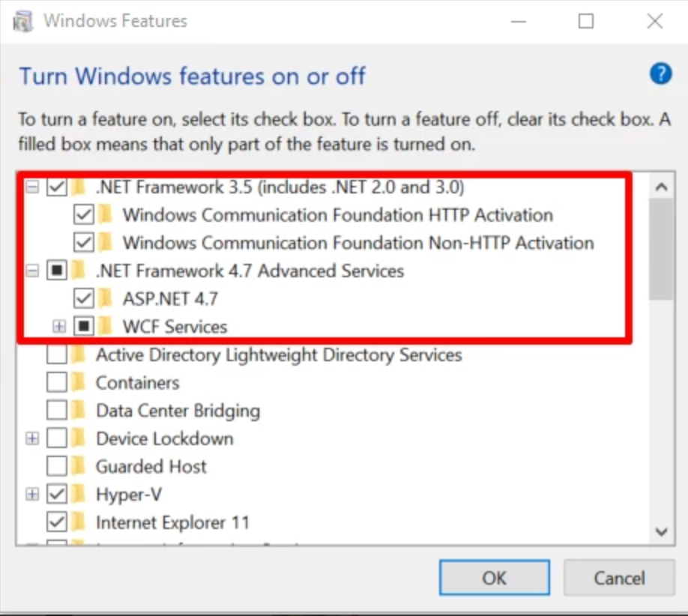Check Active Directory Lightweight Directory Services box

[57, 355]
